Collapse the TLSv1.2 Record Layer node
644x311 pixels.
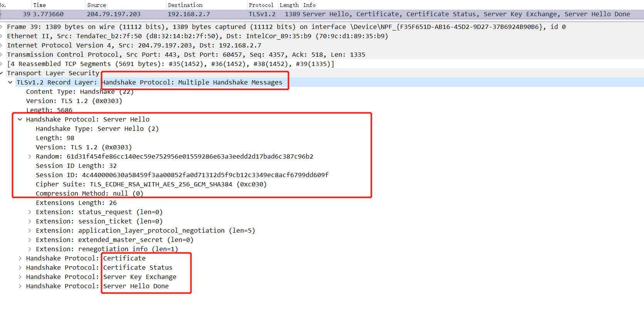(10, 83)
